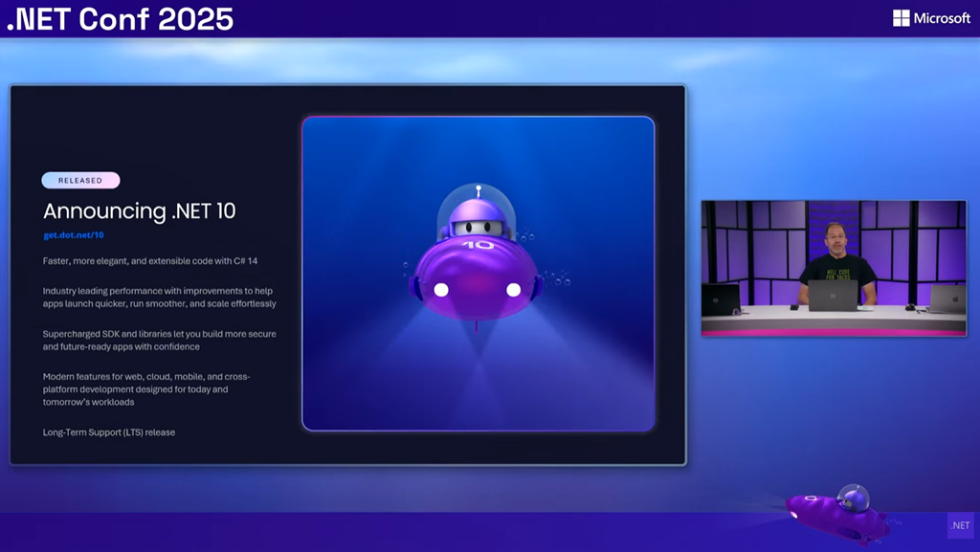Click the RELEASED badge
Image resolution: width=980 pixels, height=552 pixels.
pos(80,181)
